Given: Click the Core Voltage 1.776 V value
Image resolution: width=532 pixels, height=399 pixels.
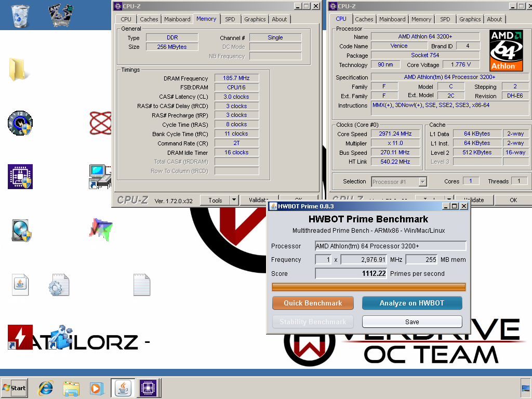Looking at the screenshot, I should click(x=461, y=64).
